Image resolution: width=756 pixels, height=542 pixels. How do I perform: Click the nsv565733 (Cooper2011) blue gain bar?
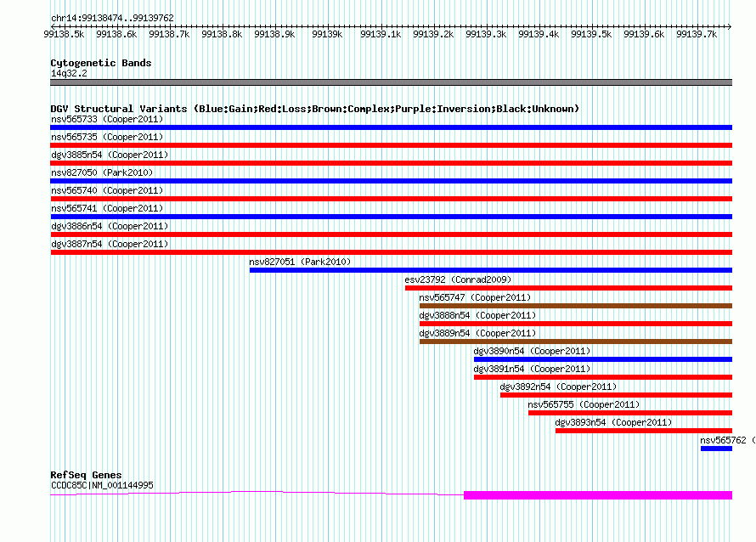(x=391, y=127)
